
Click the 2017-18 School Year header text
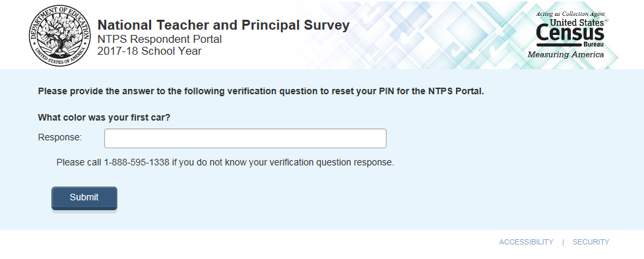150,51
